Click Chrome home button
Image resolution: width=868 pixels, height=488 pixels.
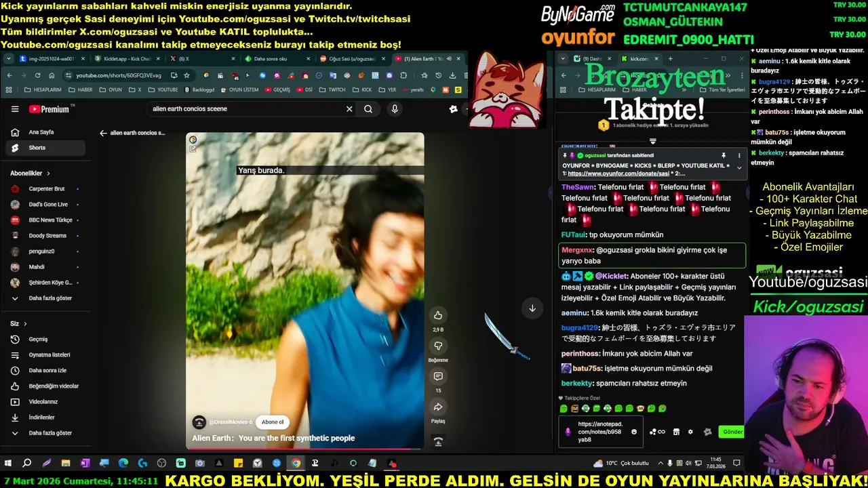tap(52, 75)
